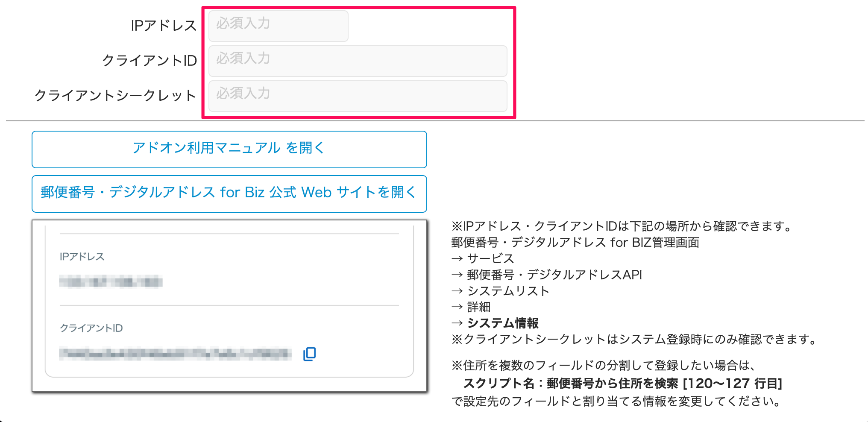Focus the クライアントID input field
This screenshot has width=868, height=422.
pyautogui.click(x=358, y=61)
